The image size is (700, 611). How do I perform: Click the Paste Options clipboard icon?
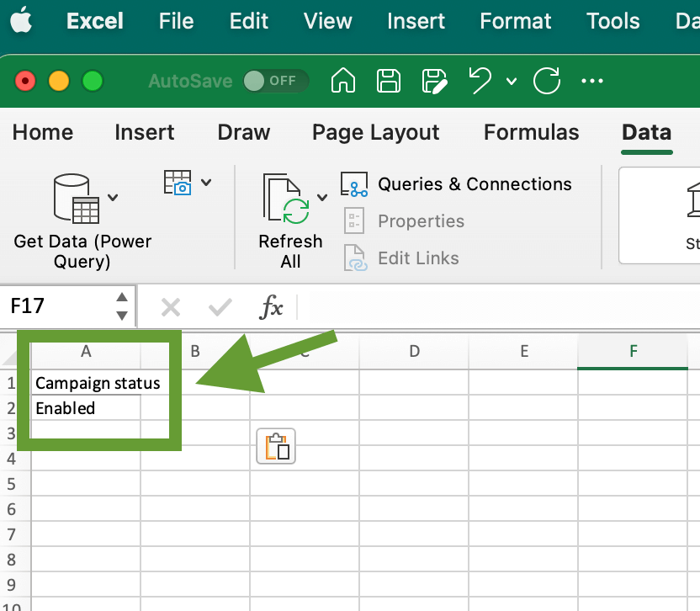point(276,446)
